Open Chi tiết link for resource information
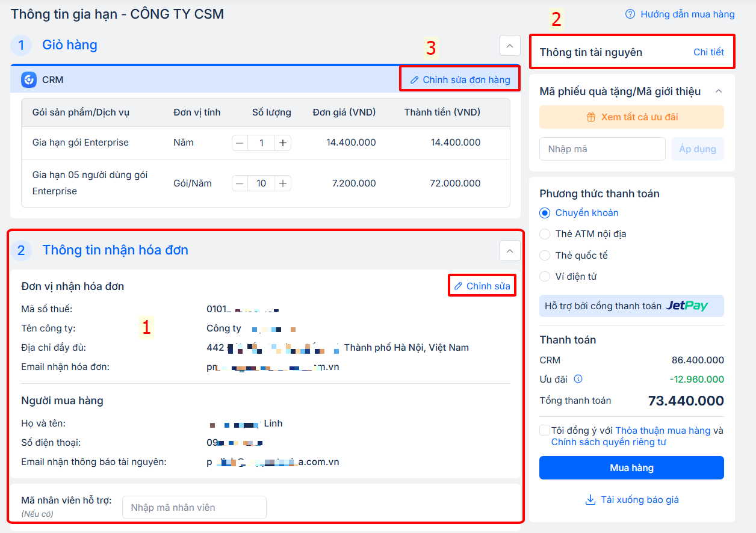 point(708,52)
